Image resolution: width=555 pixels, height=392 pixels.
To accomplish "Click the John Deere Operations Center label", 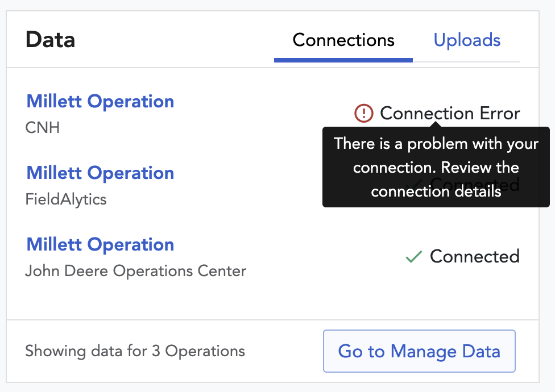I will 135,271.
